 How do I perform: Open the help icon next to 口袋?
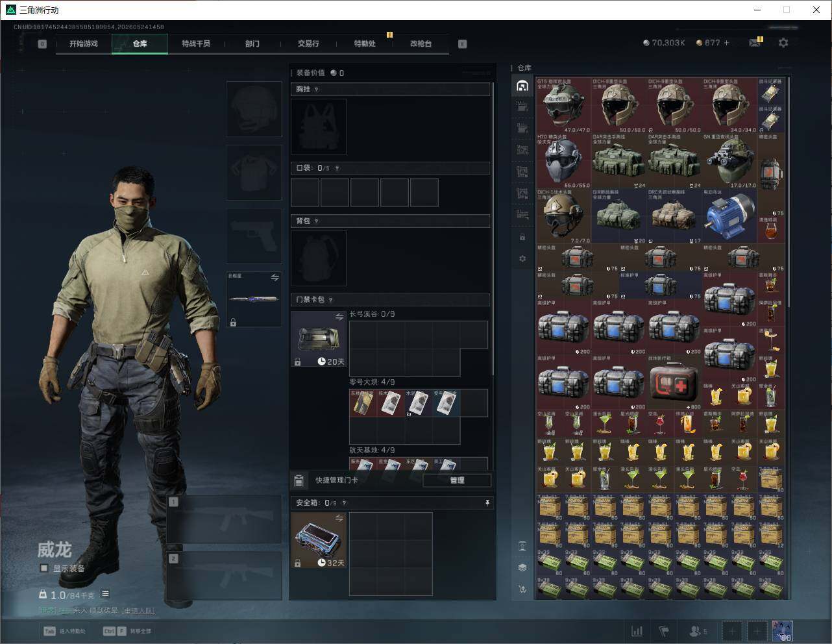click(337, 168)
